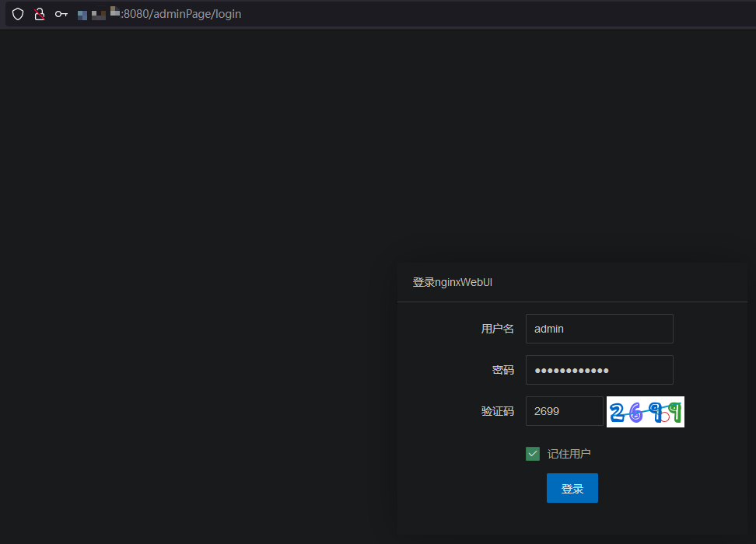Click the masked password input field

point(600,370)
